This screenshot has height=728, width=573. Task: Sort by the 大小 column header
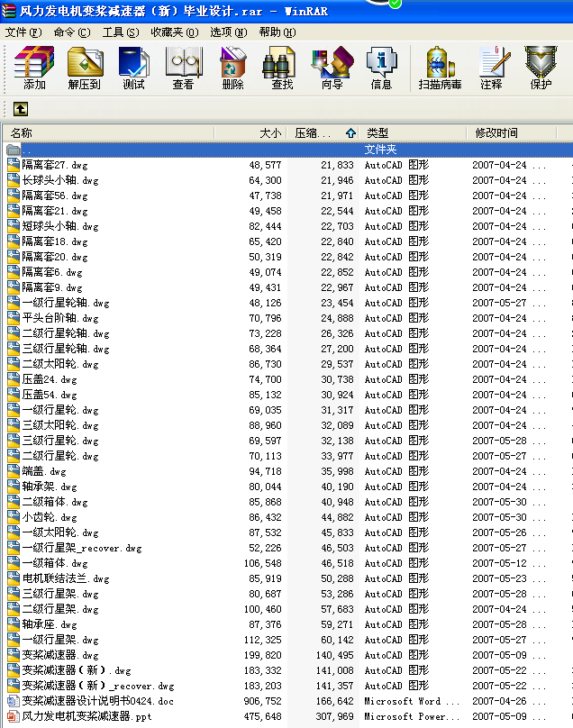[x=250, y=133]
